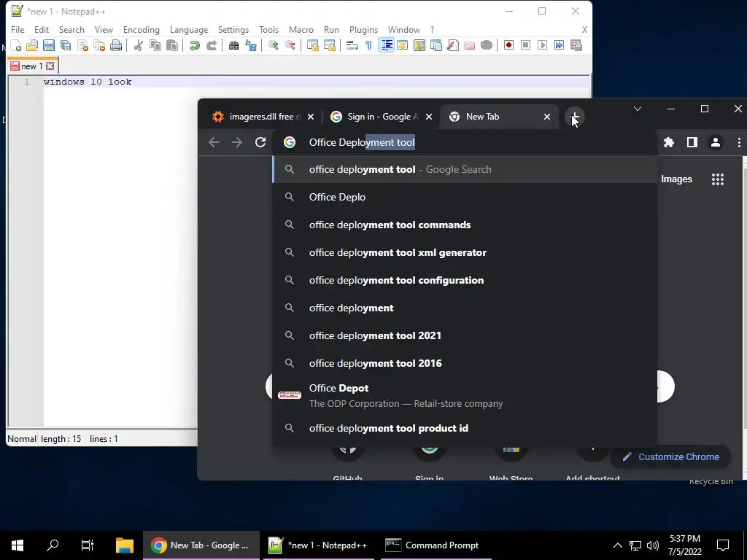747x560 pixels.
Task: Create a new file in Notepad++ toolbar
Action: 16,45
